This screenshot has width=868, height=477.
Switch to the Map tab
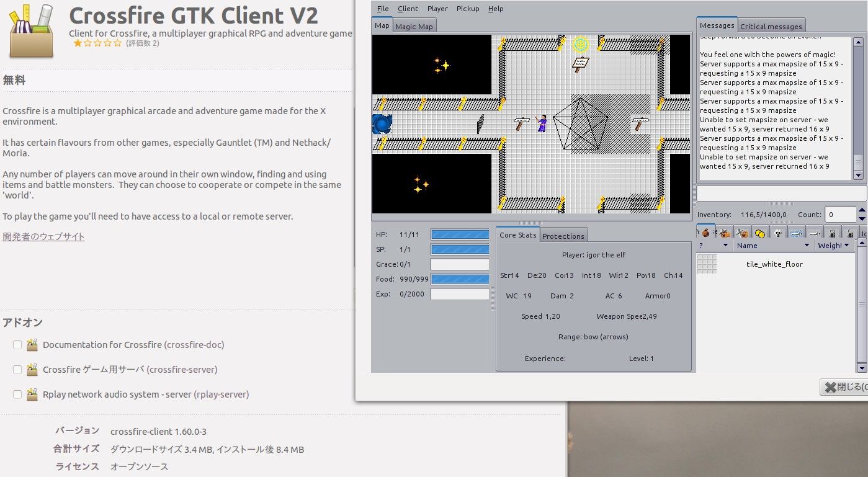pyautogui.click(x=382, y=25)
